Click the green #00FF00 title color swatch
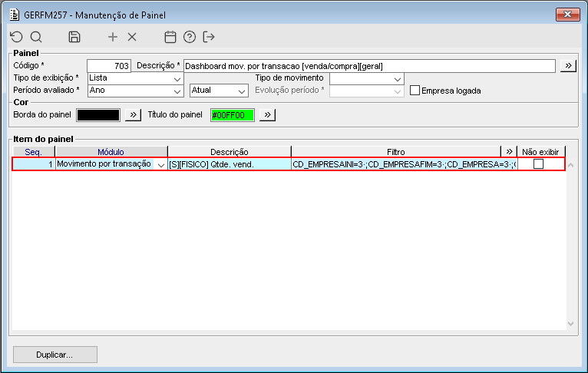This screenshot has height=373, width=588. click(233, 115)
